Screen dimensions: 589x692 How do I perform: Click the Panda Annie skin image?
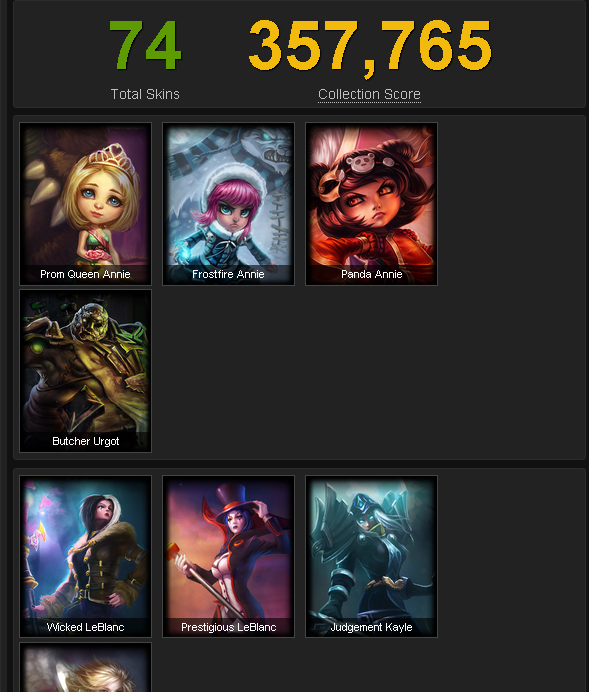(x=371, y=203)
